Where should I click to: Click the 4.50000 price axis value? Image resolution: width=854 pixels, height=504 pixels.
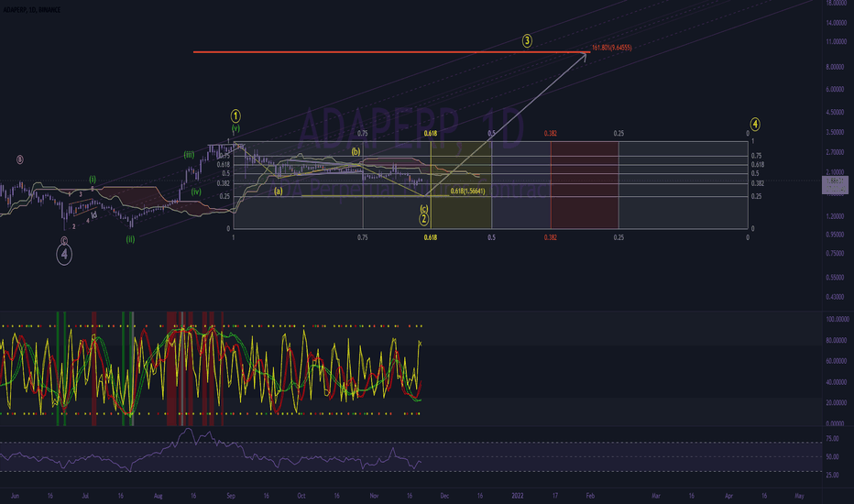click(836, 112)
